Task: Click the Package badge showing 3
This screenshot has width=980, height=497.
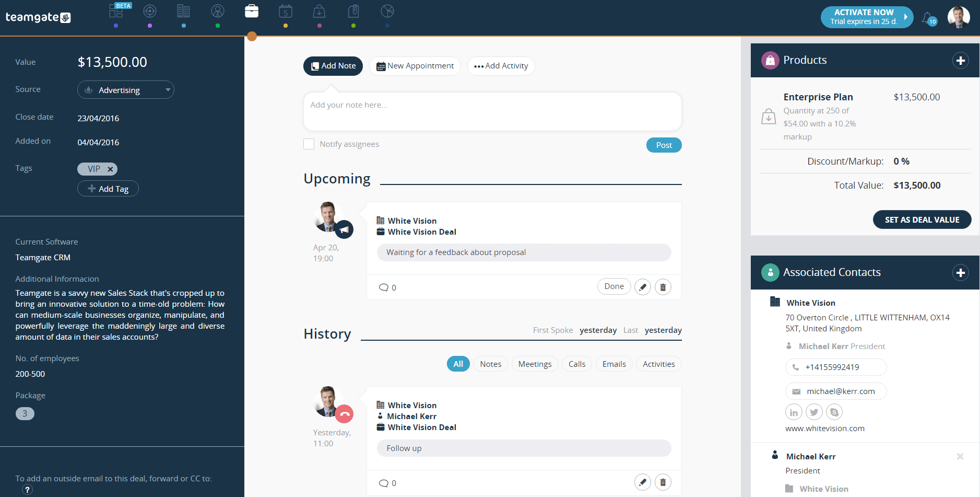Action: pyautogui.click(x=25, y=414)
